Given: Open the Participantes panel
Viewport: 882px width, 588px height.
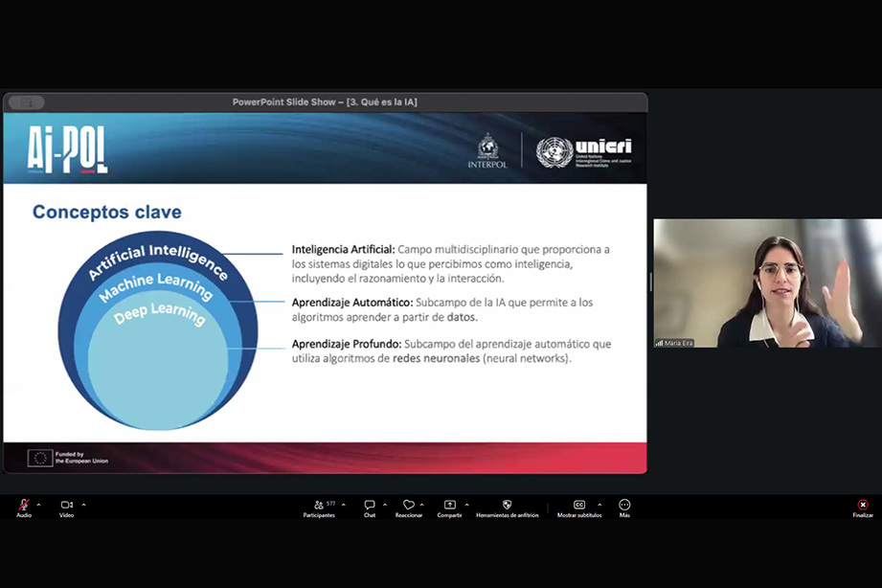Looking at the screenshot, I should pos(319,505).
